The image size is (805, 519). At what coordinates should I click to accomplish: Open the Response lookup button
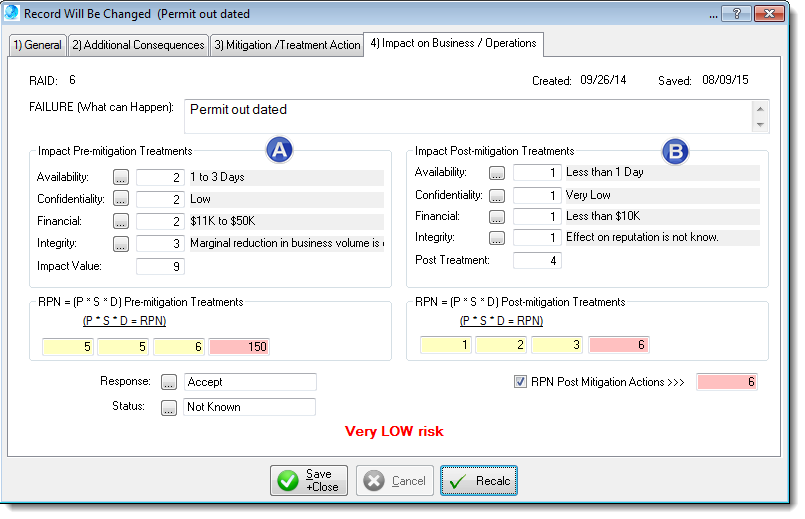[x=168, y=382]
